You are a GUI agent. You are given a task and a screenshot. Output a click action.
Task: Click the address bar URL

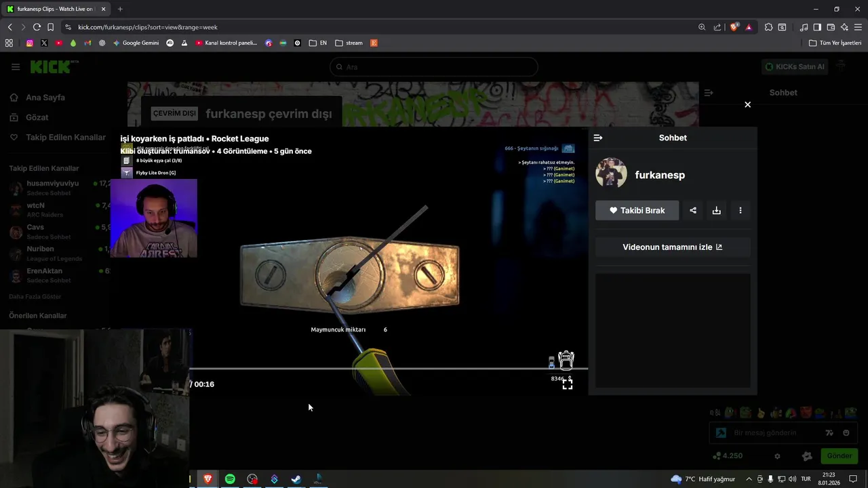point(147,27)
